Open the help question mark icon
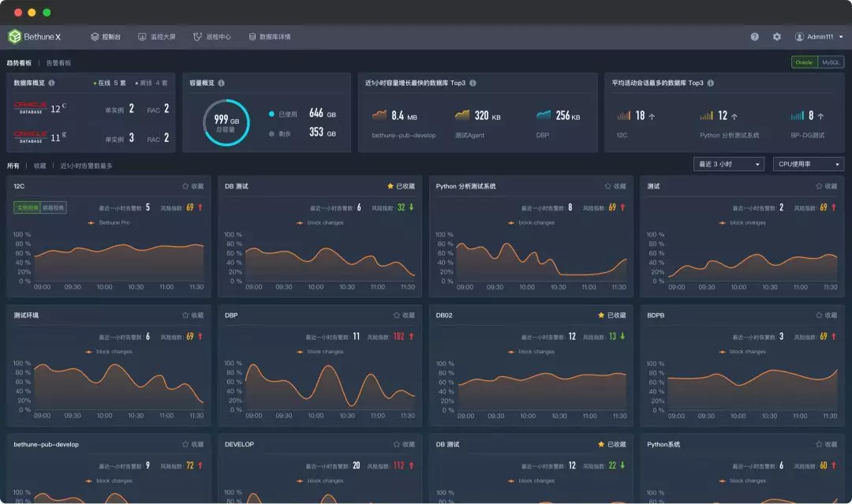852x504 pixels. (755, 36)
